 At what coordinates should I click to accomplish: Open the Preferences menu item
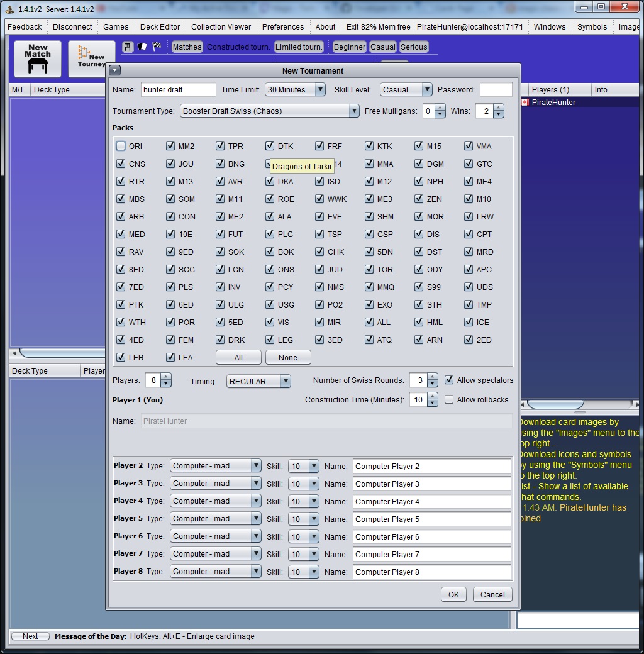click(x=283, y=27)
